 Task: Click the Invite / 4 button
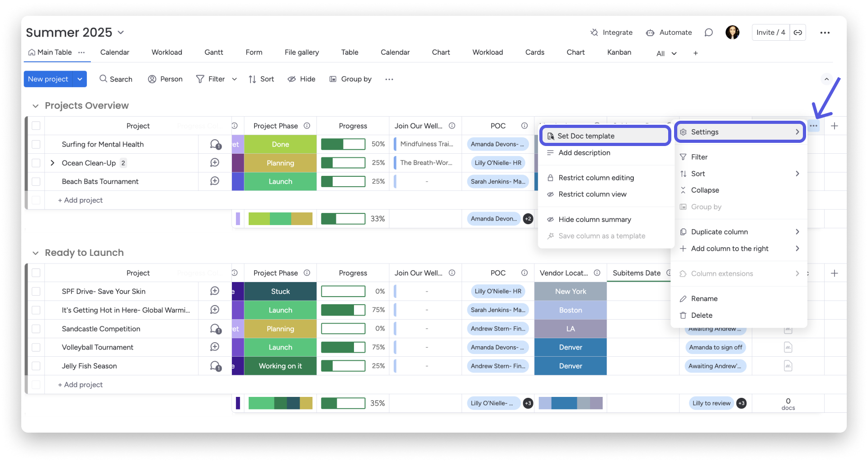pos(771,33)
